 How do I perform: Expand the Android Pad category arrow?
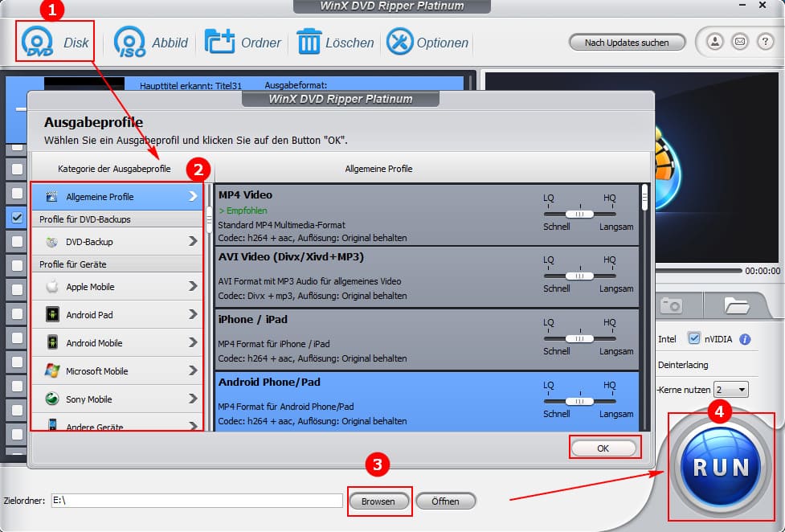[x=194, y=314]
